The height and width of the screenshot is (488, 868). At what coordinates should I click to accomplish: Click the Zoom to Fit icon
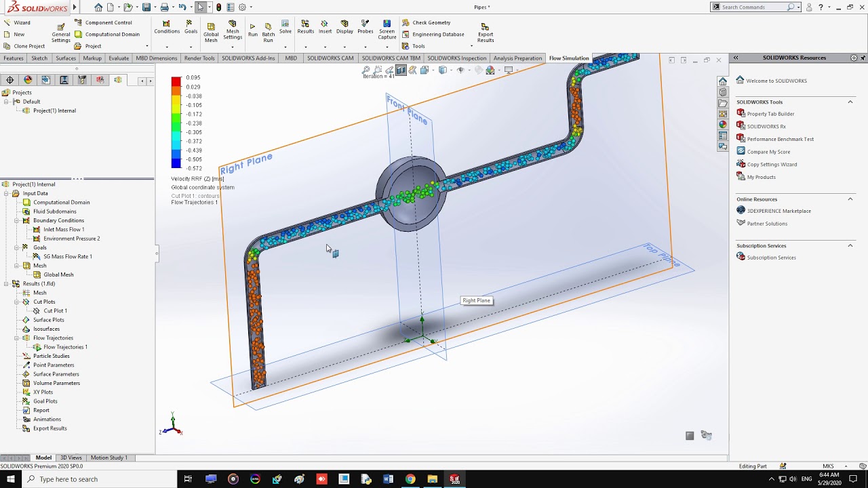(366, 70)
